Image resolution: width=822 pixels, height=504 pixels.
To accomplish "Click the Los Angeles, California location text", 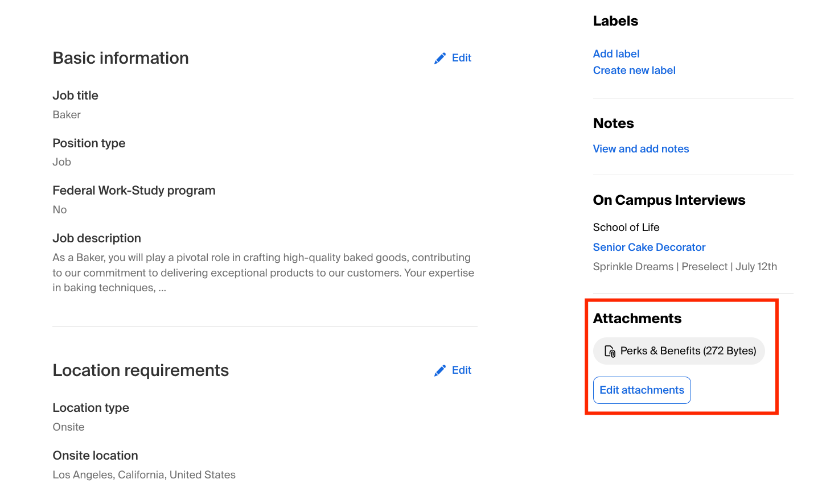I will pyautogui.click(x=144, y=475).
